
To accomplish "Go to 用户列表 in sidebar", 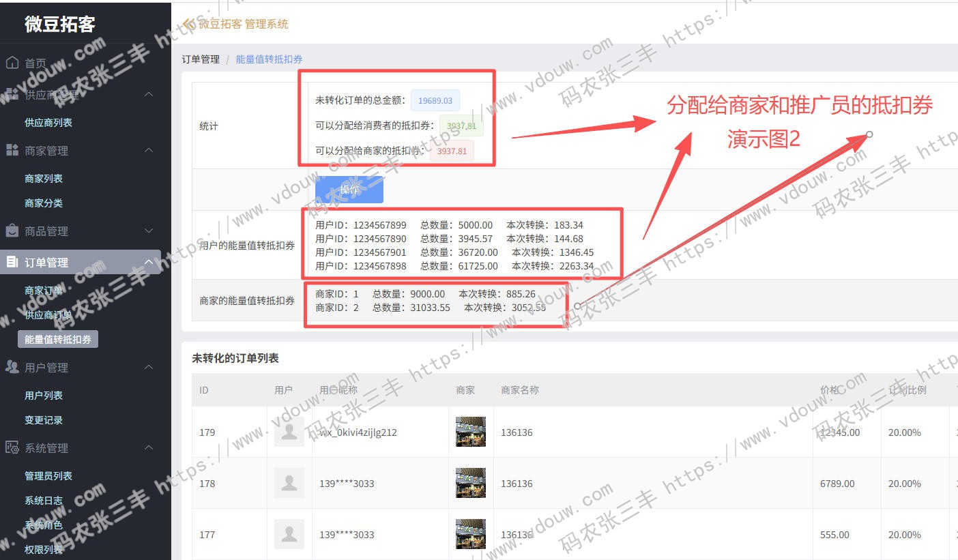I will click(44, 395).
